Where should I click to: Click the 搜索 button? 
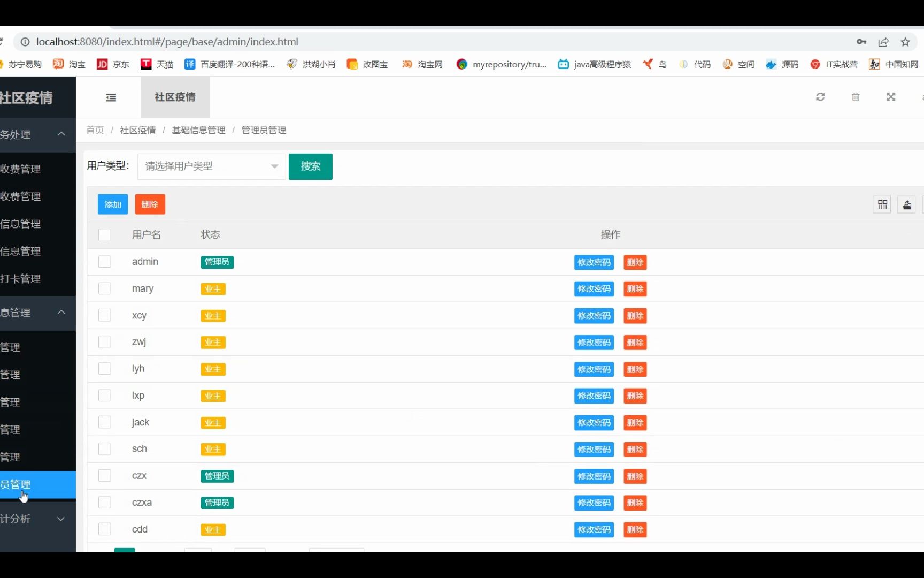[310, 166]
